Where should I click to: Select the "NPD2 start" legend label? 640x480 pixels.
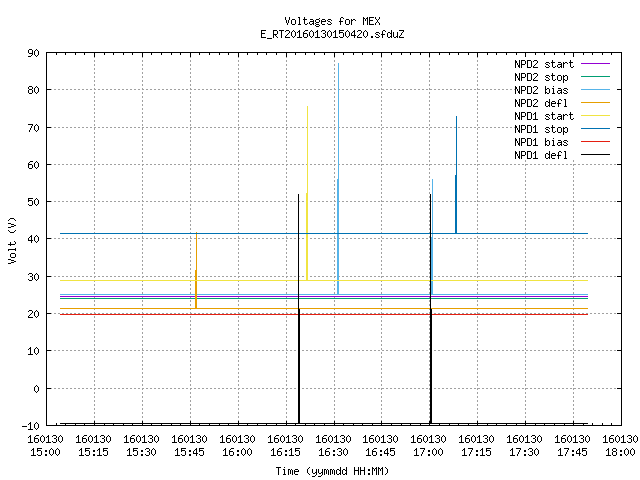(x=544, y=64)
